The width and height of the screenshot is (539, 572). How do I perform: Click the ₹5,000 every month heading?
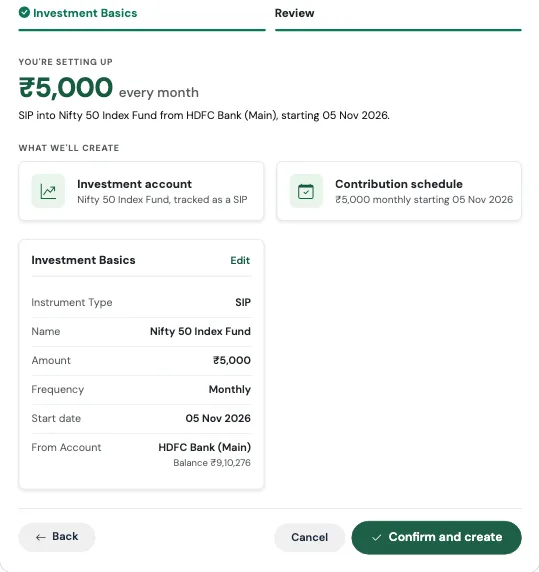pos(109,88)
